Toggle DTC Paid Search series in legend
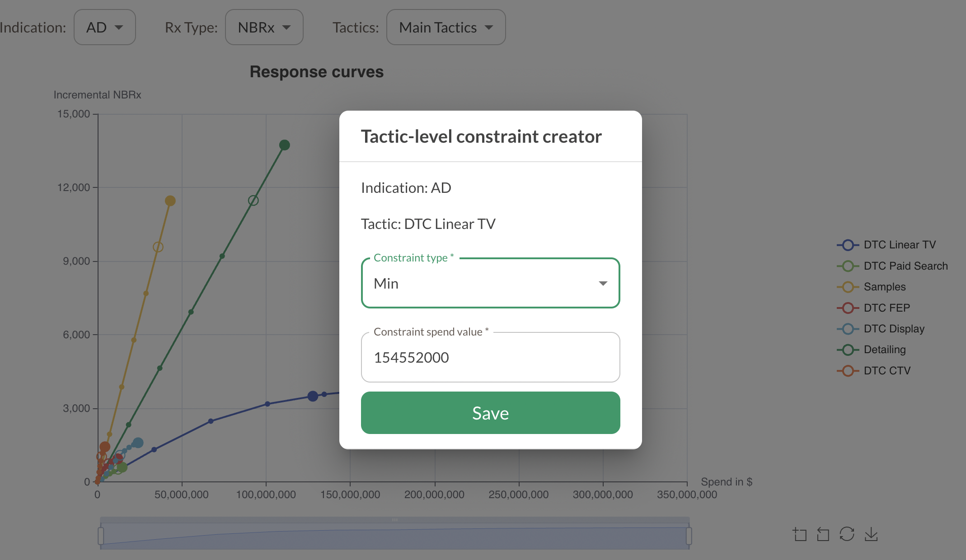Image resolution: width=966 pixels, height=560 pixels. 892,266
